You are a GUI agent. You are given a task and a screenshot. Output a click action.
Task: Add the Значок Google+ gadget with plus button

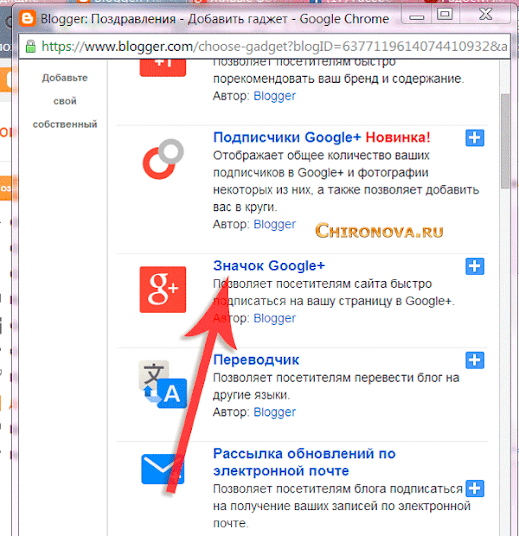pos(475,266)
